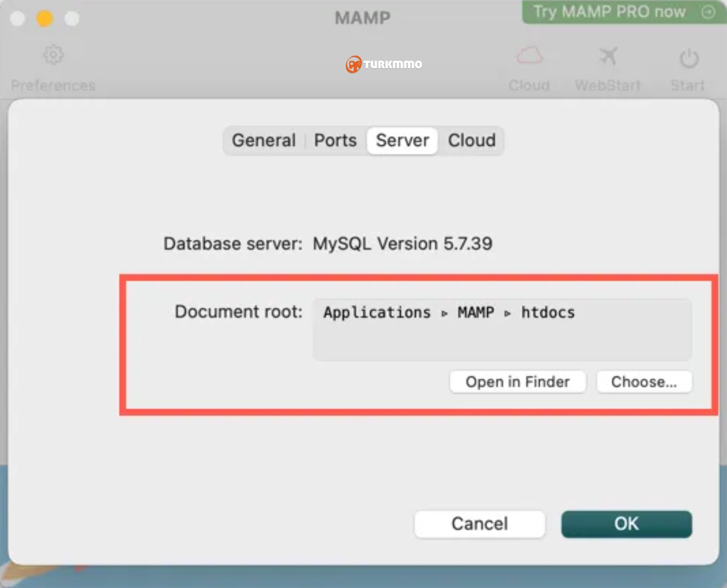Click the htdocs folder in path
Viewport: 727px width, 588px height.
[x=548, y=313]
